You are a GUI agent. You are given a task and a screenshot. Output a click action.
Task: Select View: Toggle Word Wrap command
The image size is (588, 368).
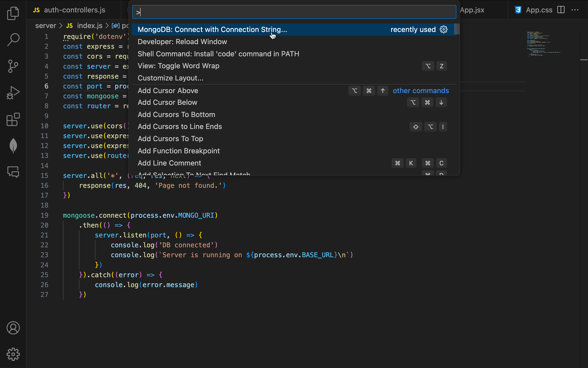(178, 66)
